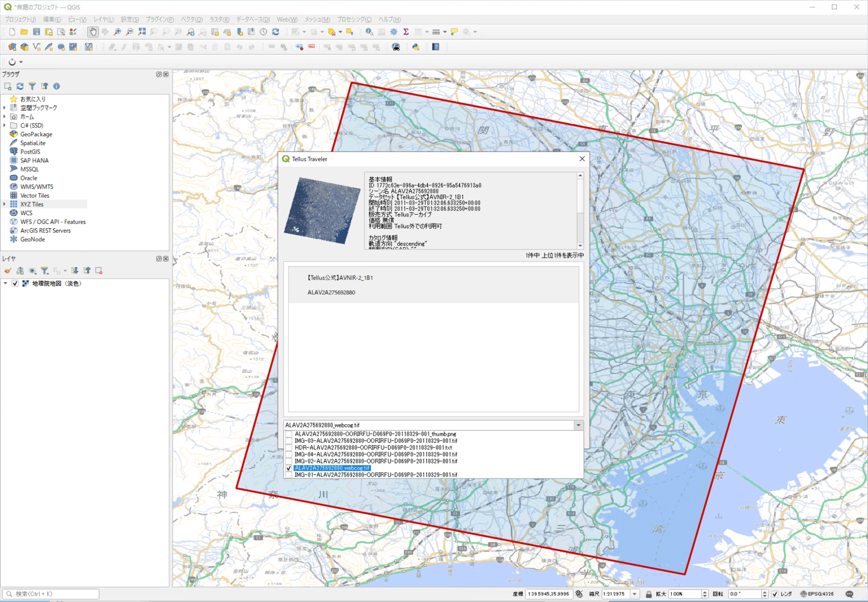Click the help book icon in toolbar
This screenshot has width=868, height=602.
coord(436,47)
